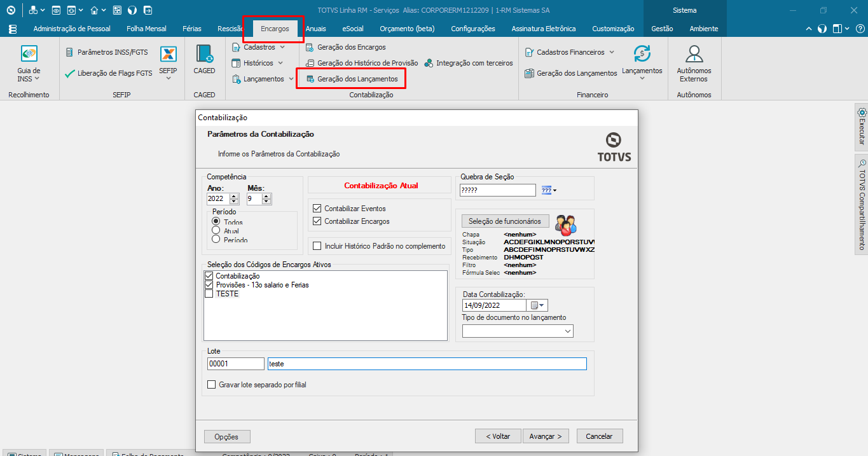Click the TOTVS application logo button
This screenshot has width=868, height=456.
pyautogui.click(x=11, y=10)
